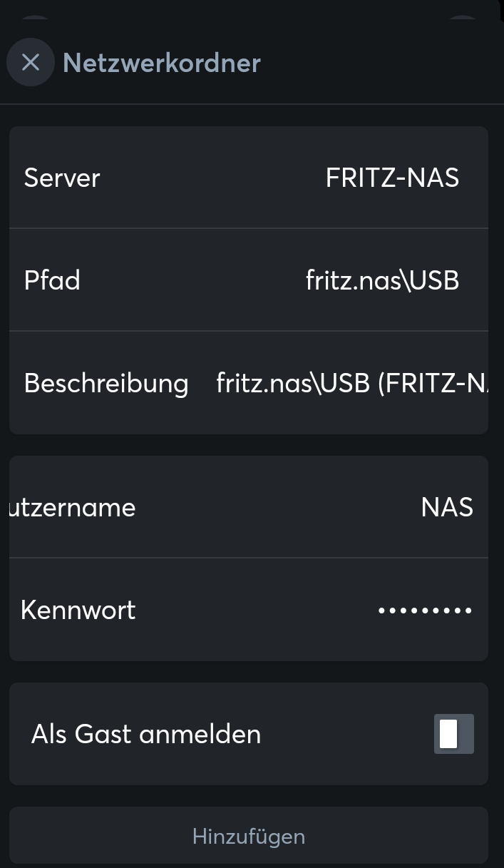The width and height of the screenshot is (504, 868).
Task: Click the Als Gast anmelden label text
Action: pyautogui.click(x=146, y=734)
